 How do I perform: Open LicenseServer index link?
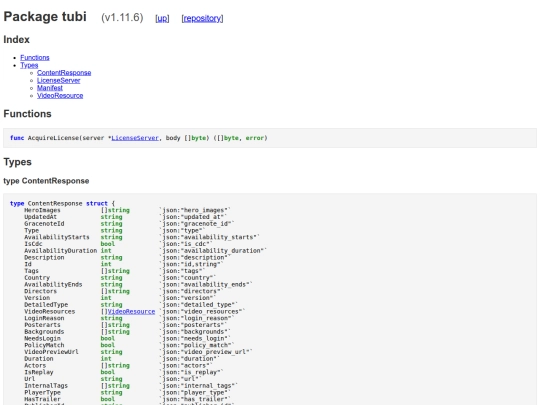coord(59,80)
